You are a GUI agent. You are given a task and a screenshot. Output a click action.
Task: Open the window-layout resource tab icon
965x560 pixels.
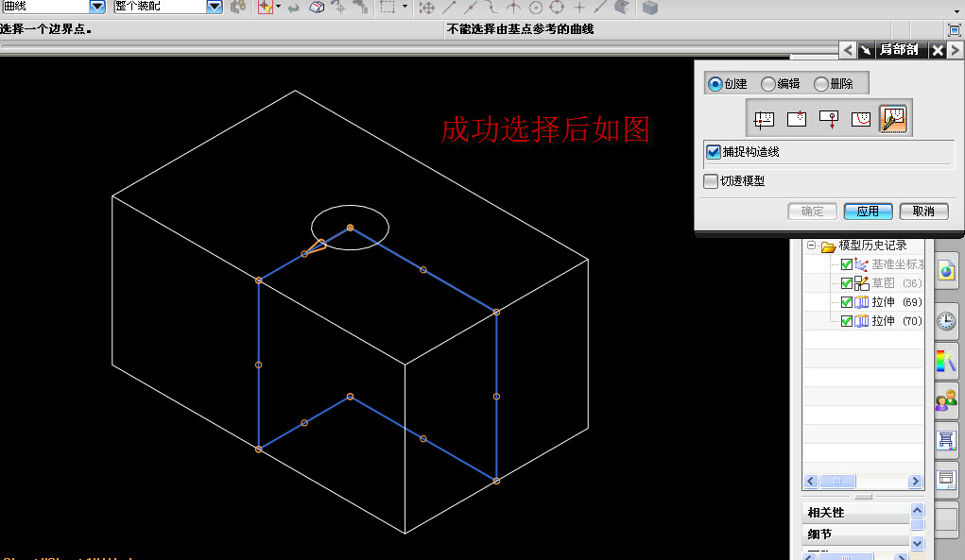pyautogui.click(x=946, y=479)
